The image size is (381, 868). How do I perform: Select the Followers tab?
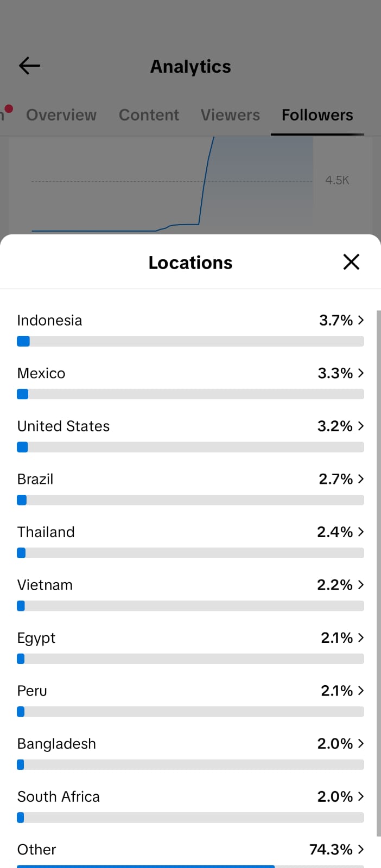pos(317,115)
